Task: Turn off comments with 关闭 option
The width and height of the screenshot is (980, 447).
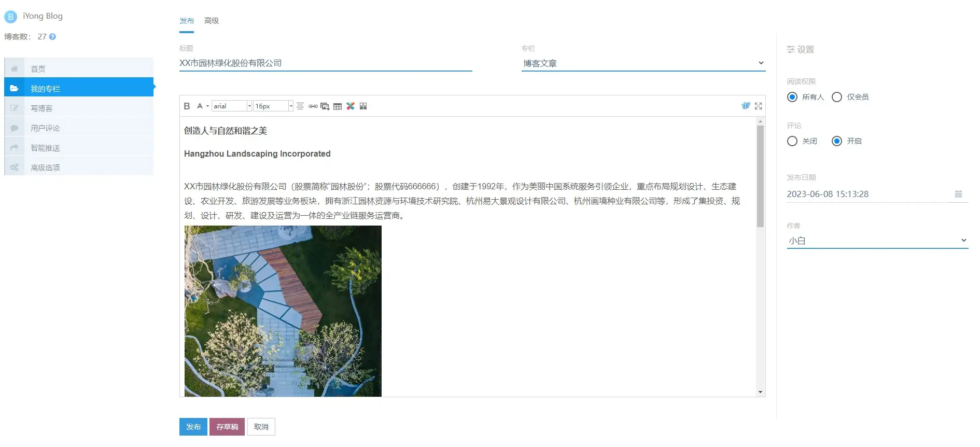Action: pos(792,141)
